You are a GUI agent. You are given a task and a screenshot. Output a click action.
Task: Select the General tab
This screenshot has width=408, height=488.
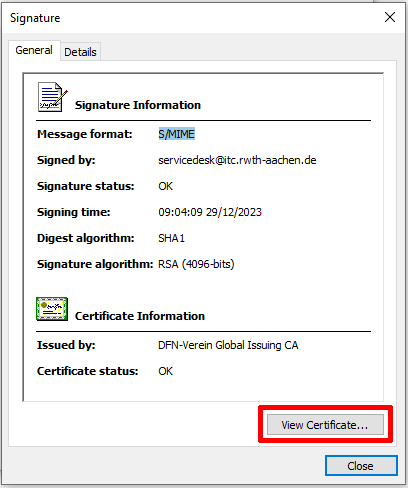coord(34,50)
